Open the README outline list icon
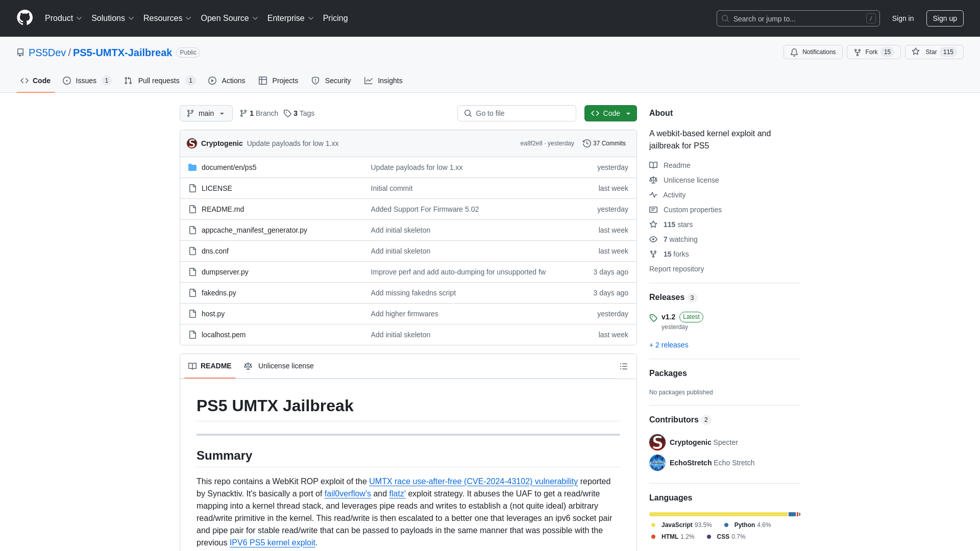Image resolution: width=980 pixels, height=551 pixels. click(x=623, y=366)
